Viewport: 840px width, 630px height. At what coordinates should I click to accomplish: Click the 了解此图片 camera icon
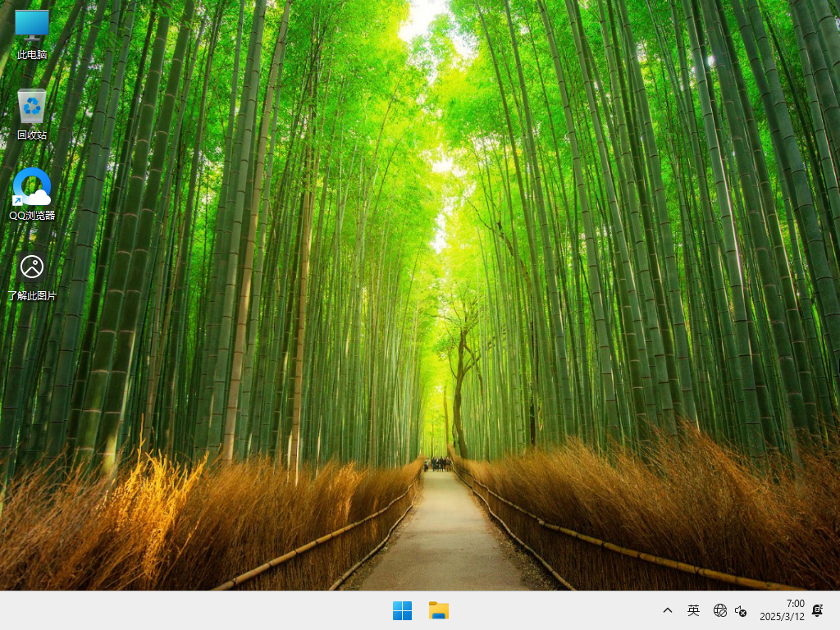pos(32,267)
